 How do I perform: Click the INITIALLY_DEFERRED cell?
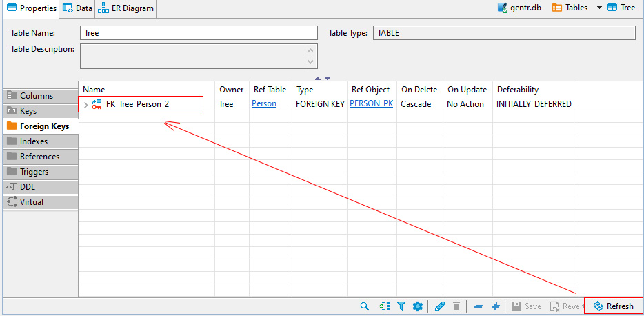[x=534, y=104]
